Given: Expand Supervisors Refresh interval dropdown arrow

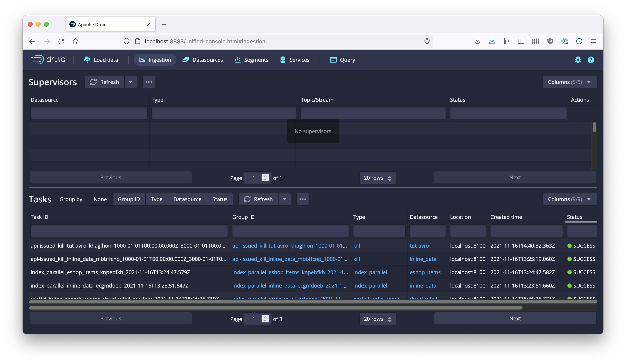Looking at the screenshot, I should click(130, 82).
